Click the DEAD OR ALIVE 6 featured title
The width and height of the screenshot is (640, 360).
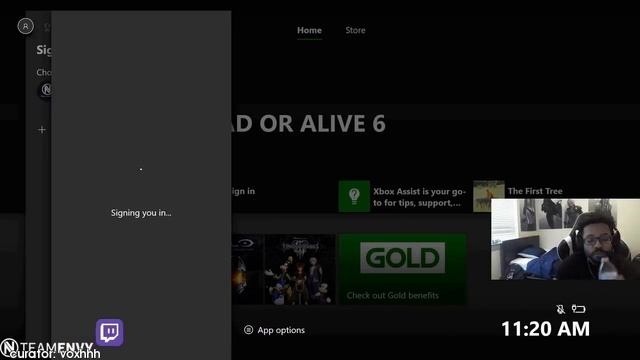tap(309, 123)
